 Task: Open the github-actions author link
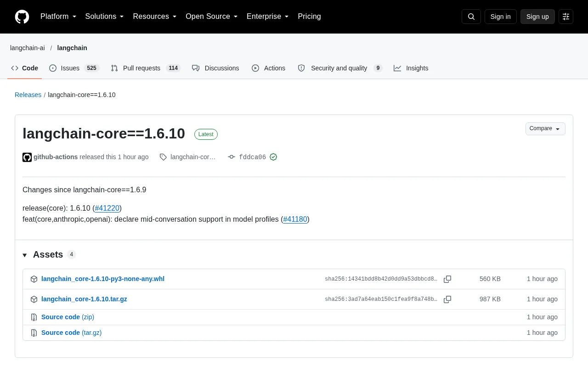click(x=56, y=157)
